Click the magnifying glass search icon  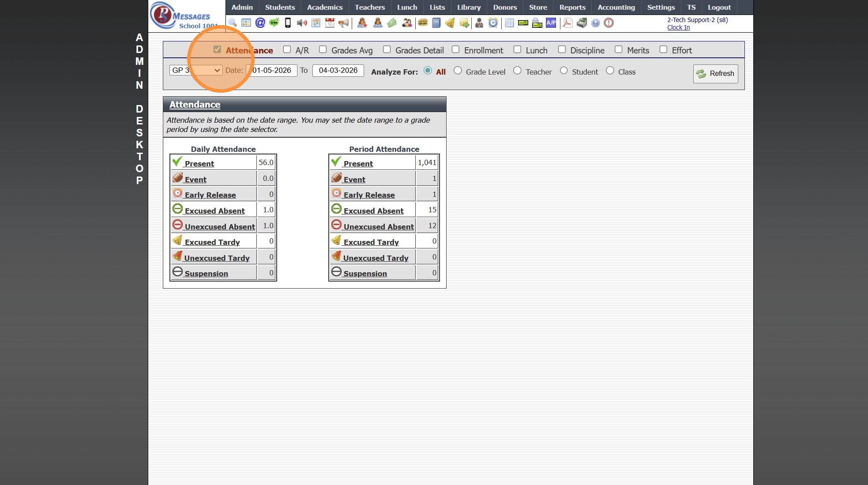233,23
